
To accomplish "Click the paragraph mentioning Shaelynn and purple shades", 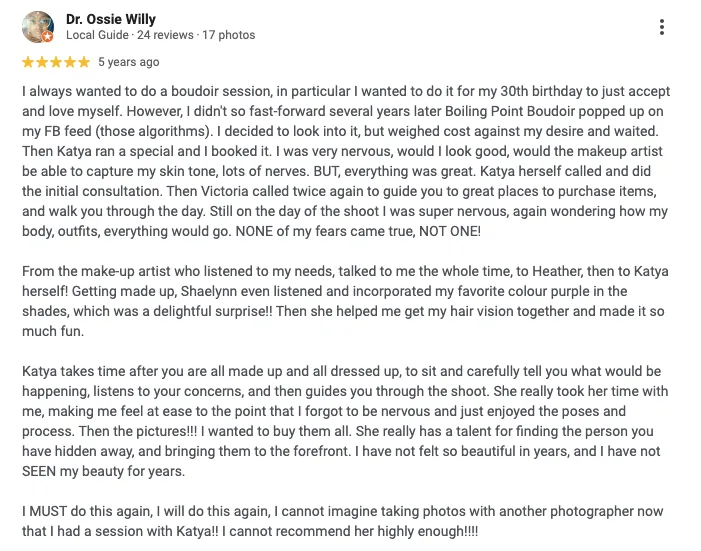I will (x=340, y=300).
